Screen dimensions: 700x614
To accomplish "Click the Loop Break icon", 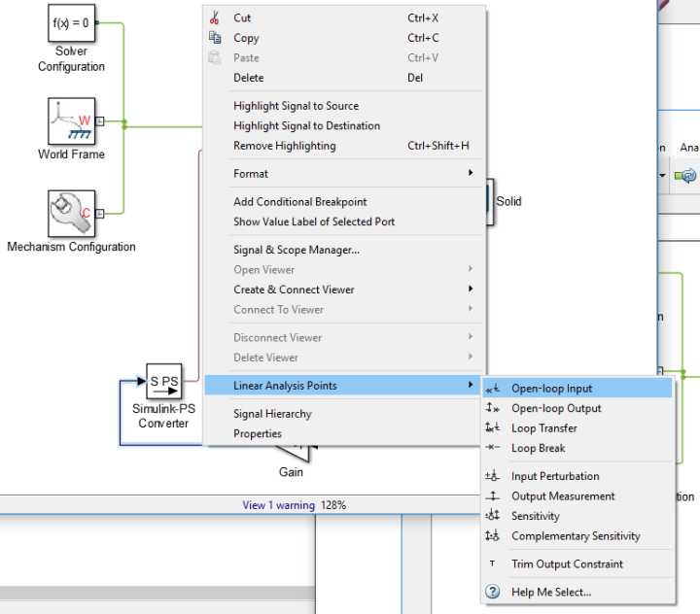I will coord(492,447).
